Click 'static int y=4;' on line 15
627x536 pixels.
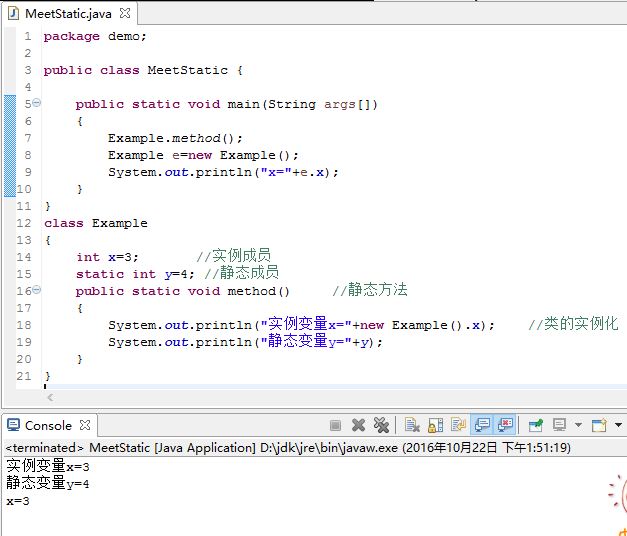point(135,274)
